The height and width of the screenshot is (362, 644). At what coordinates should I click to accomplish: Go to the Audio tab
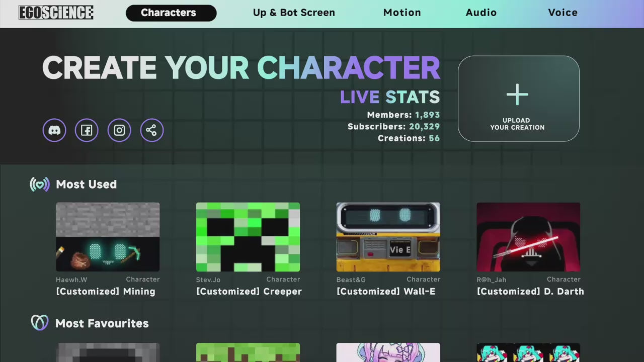pyautogui.click(x=481, y=13)
